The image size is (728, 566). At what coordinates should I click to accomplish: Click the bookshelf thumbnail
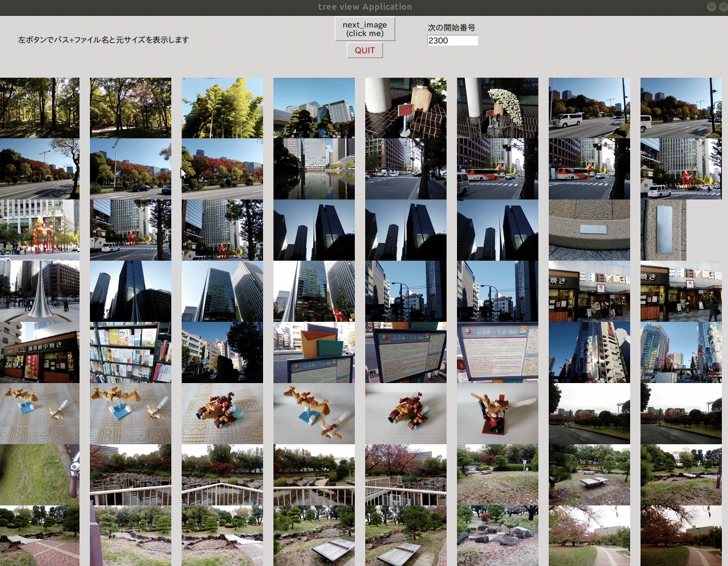coord(130,352)
